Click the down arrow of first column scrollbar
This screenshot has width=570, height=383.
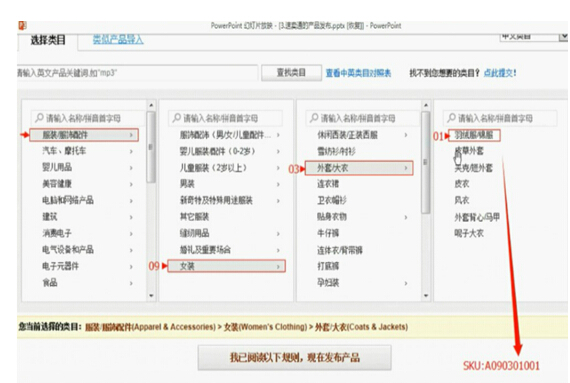151,295
